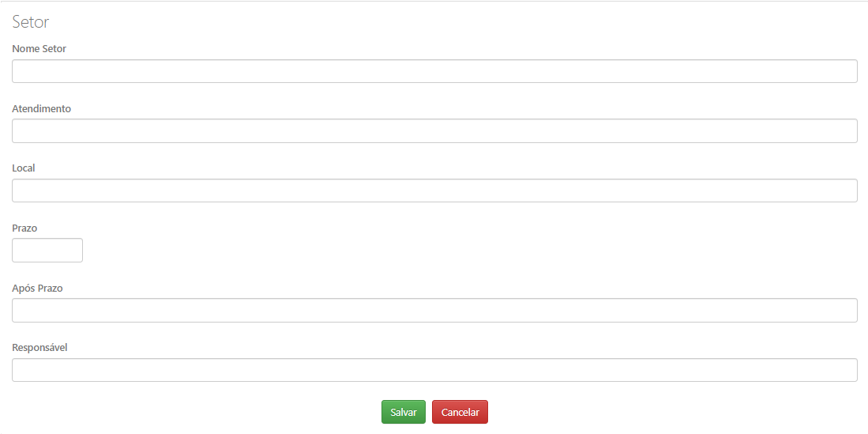Viewport: 868px width, 434px height.
Task: Select the Local field label
Action: (23, 168)
